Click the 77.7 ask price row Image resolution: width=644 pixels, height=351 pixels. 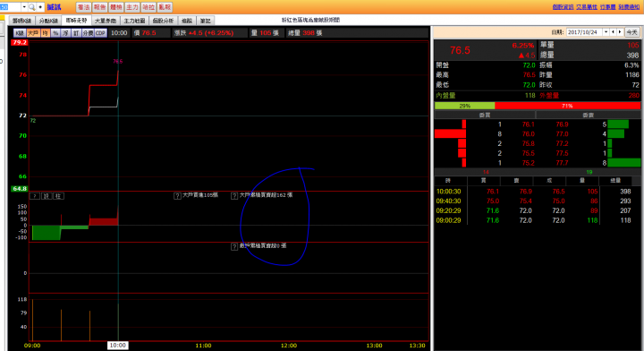click(563, 163)
